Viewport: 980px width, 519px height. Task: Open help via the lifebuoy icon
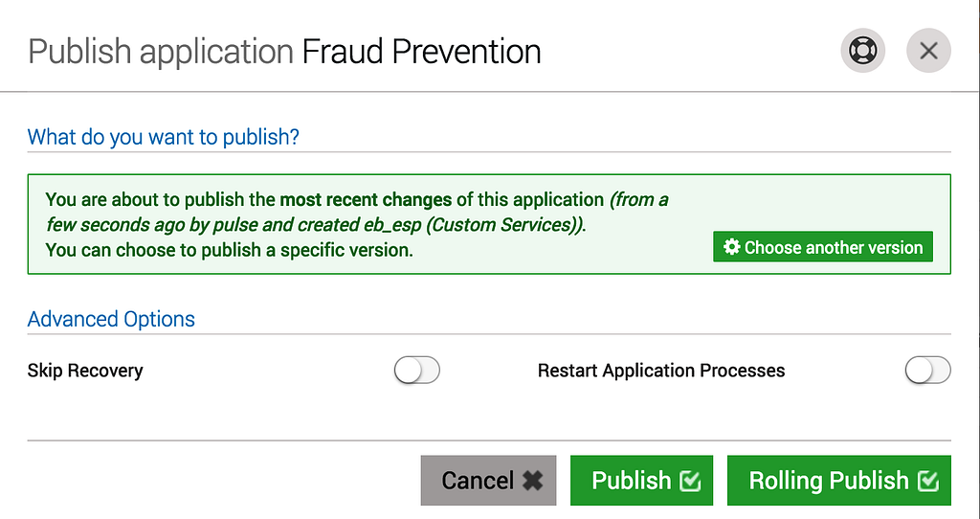click(862, 51)
